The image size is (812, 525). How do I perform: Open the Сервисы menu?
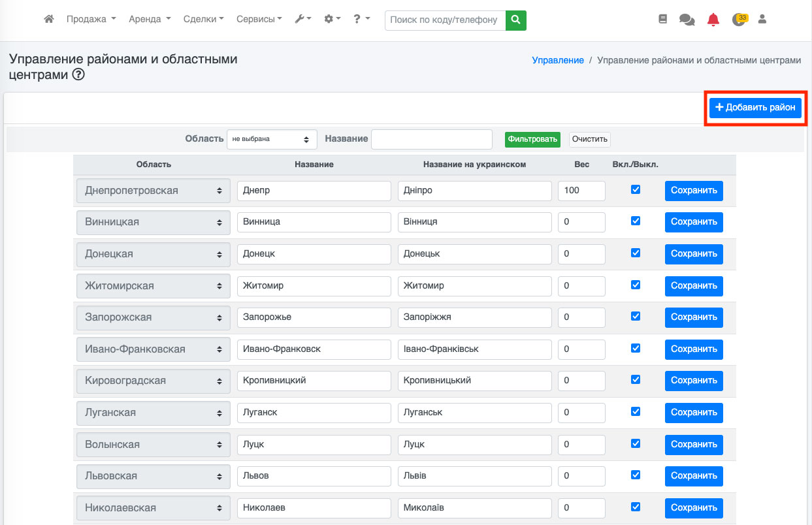click(x=259, y=20)
